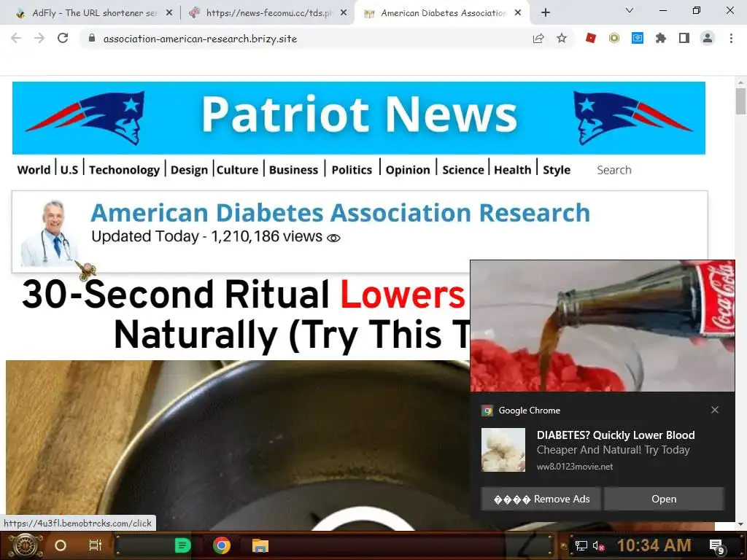Open the Culture menu item
Viewport: 747px width, 560px height.
[x=237, y=170]
